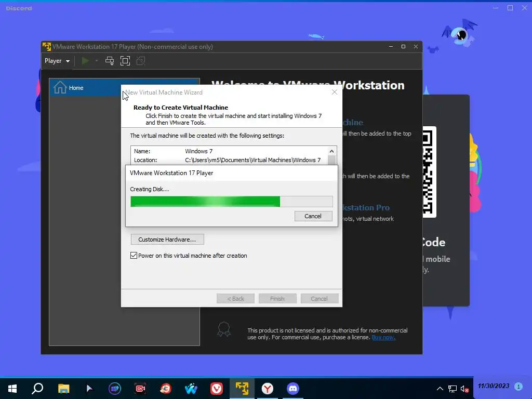Click settings list scroll up arrow
The width and height of the screenshot is (532, 399).
pyautogui.click(x=331, y=151)
